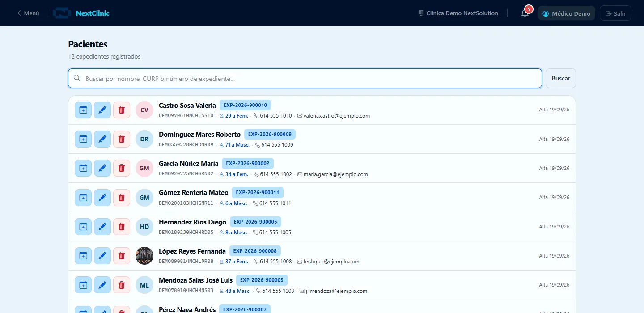Click the HD avatar of Hernández Ríos Diego
Viewport: 644px width, 313px height.
(144, 227)
